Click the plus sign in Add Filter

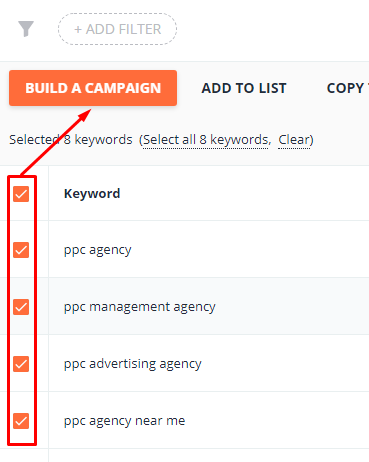point(78,29)
